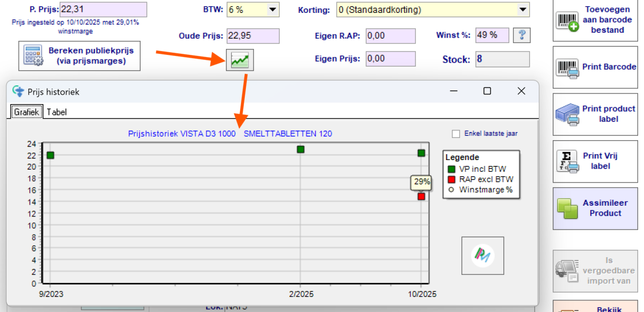This screenshot has height=312, width=644.
Task: Select the Grafiek tab
Action: [x=26, y=112]
